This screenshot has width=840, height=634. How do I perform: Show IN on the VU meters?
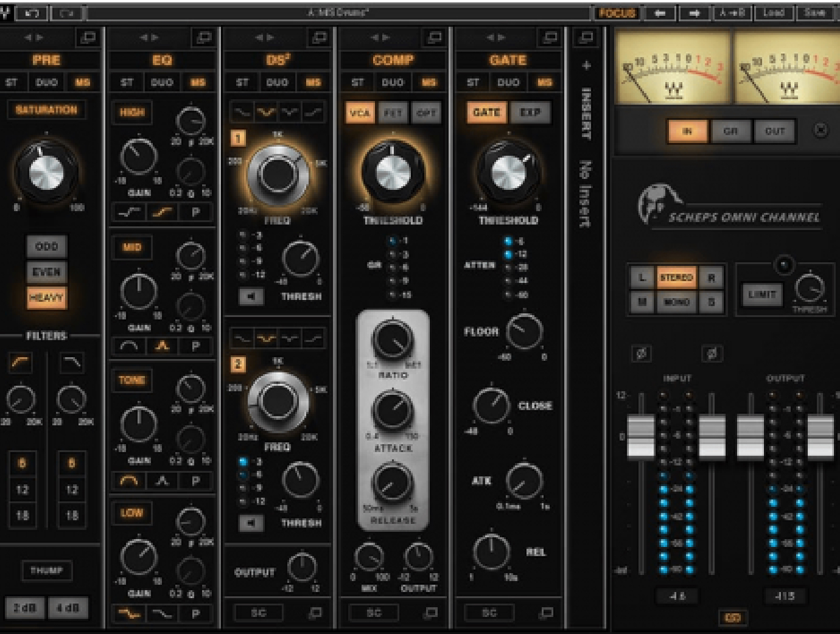(x=687, y=131)
